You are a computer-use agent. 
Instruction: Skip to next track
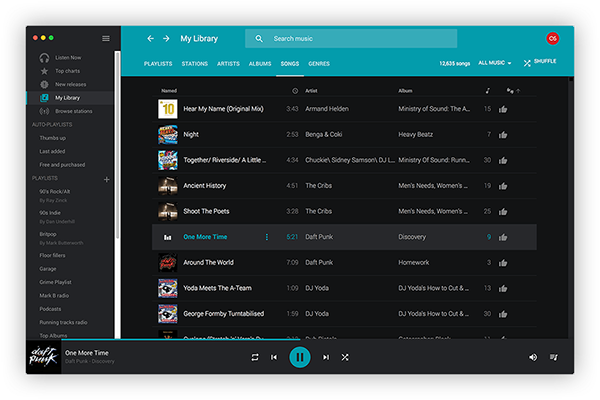[326, 357]
